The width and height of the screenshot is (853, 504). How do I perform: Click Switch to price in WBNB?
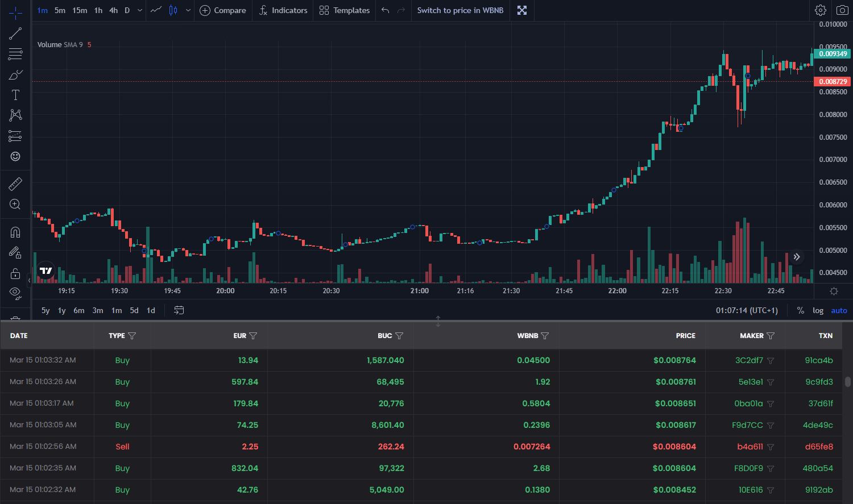pos(460,10)
